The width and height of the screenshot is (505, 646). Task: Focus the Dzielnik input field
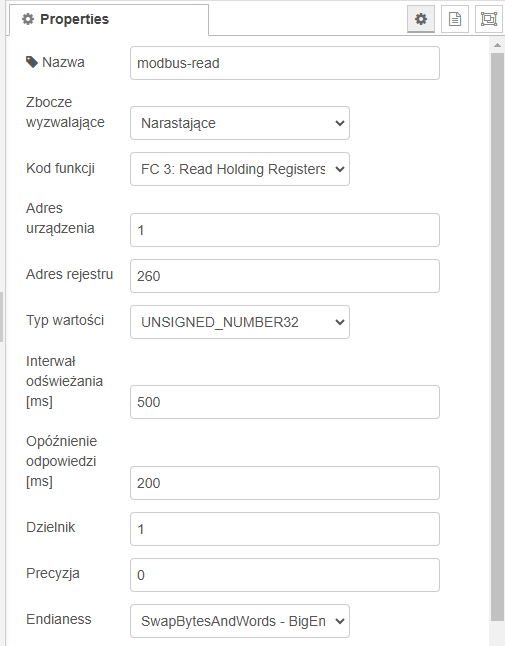(x=285, y=529)
